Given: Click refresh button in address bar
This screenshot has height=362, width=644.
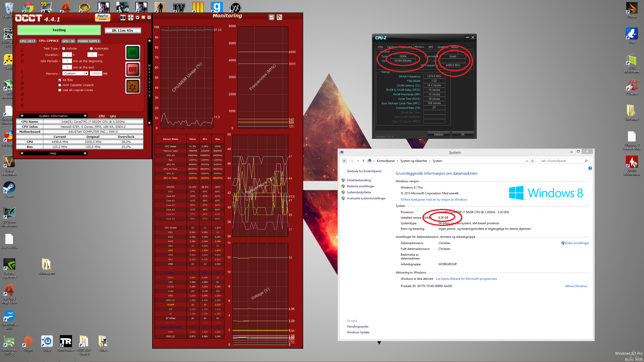Looking at the screenshot, I should [533, 161].
